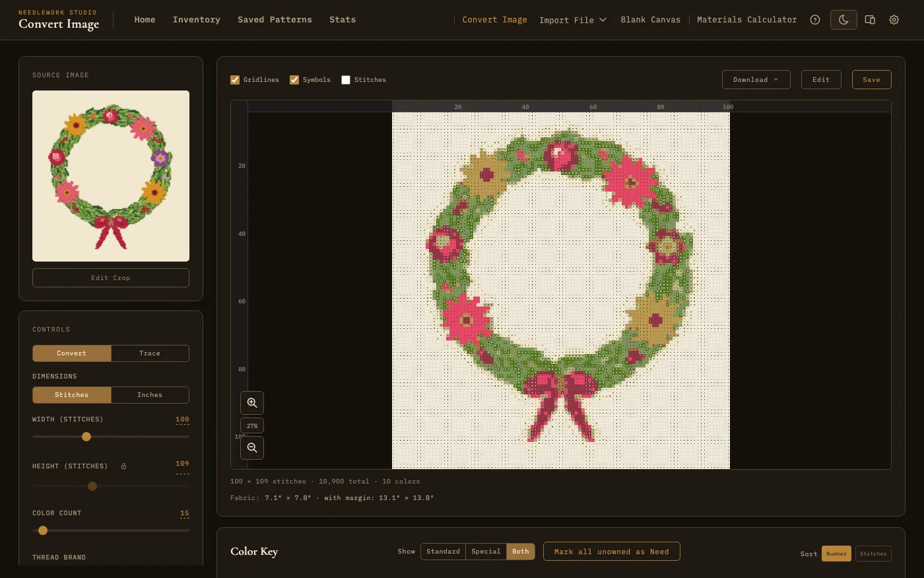Open settings via the gear icon
The height and width of the screenshot is (578, 924).
click(894, 20)
